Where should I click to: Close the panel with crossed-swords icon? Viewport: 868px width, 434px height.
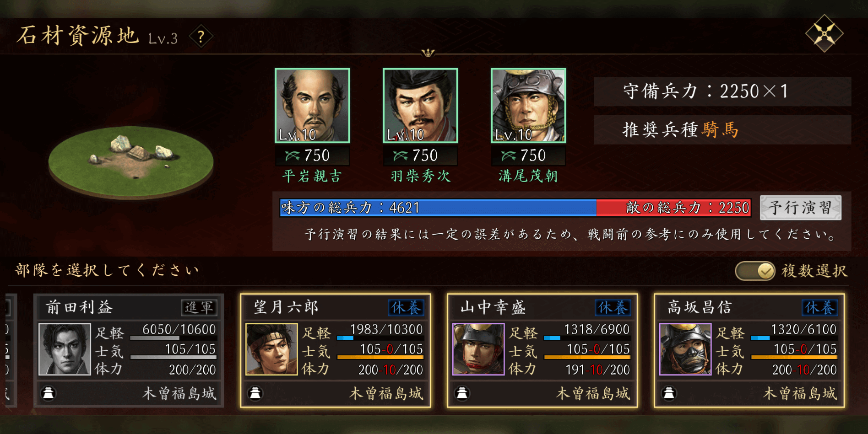824,34
